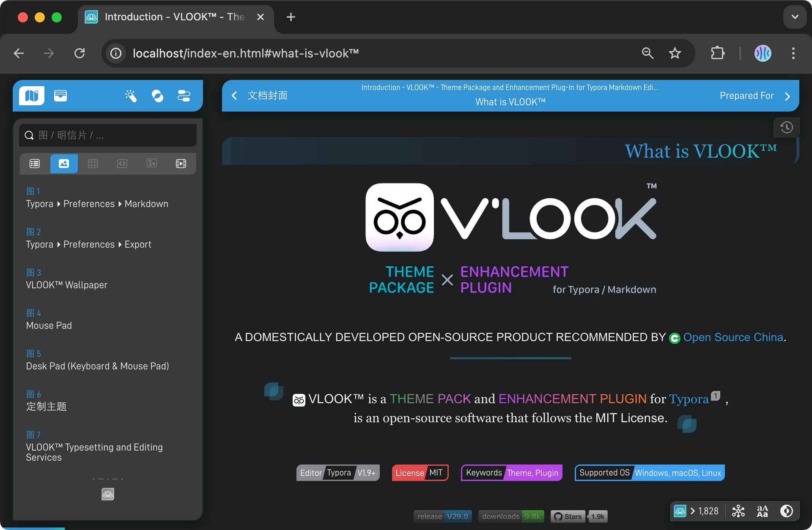The width and height of the screenshot is (812, 530).
Task: Expand the tab search dropdown
Action: click(795, 17)
